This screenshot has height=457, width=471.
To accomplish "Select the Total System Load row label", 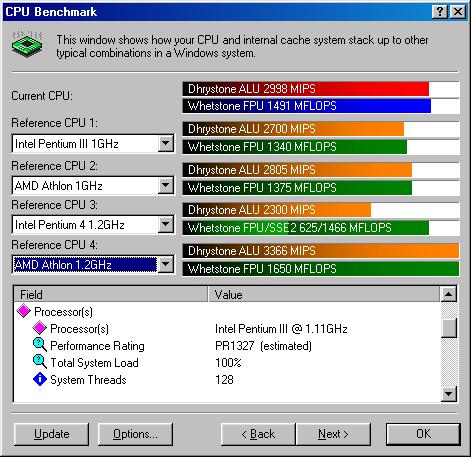I will tap(94, 363).
